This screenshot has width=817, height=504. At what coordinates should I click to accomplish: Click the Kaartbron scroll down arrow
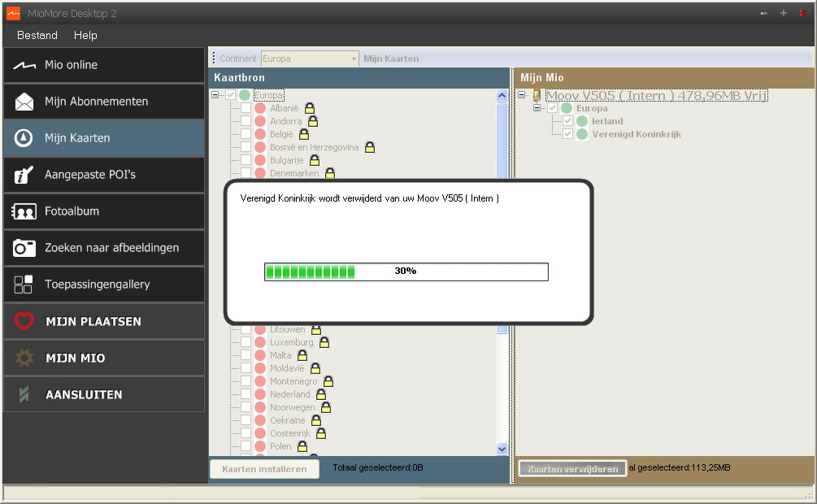pos(502,449)
